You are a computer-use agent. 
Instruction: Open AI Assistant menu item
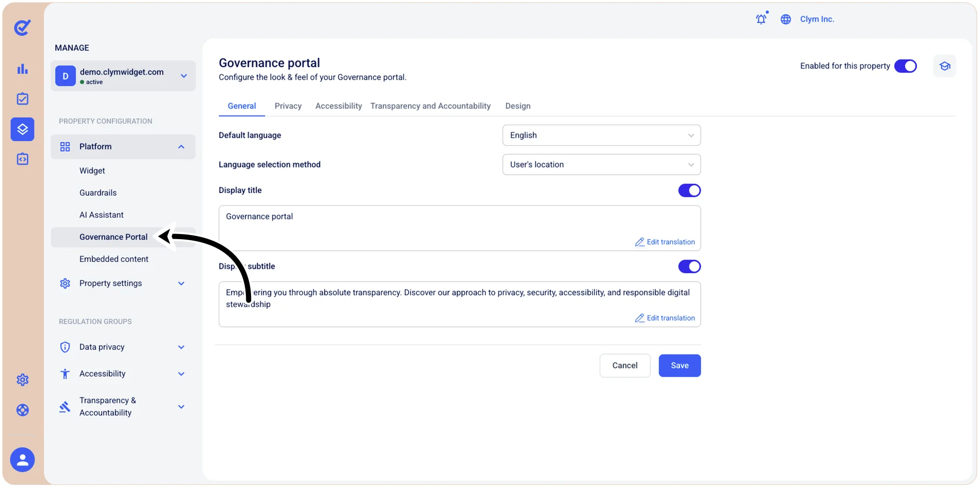(x=101, y=215)
